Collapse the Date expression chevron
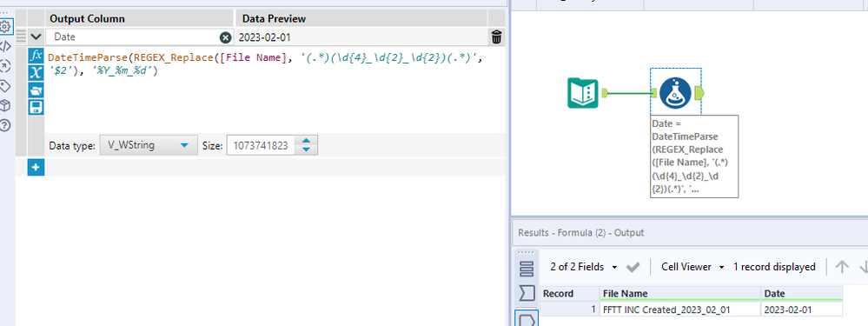 [x=36, y=37]
